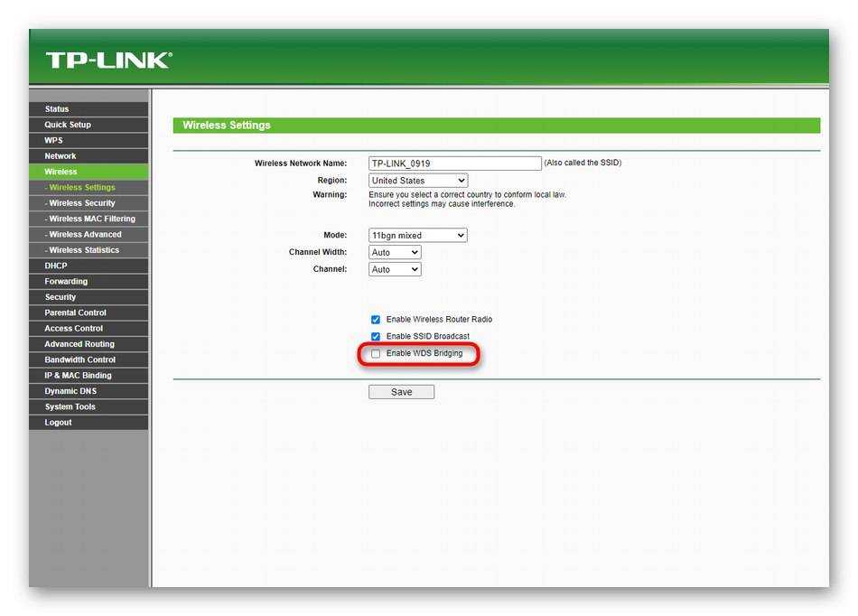Open the Bandwidth Control menu
The height and width of the screenshot is (616, 858).
(89, 360)
